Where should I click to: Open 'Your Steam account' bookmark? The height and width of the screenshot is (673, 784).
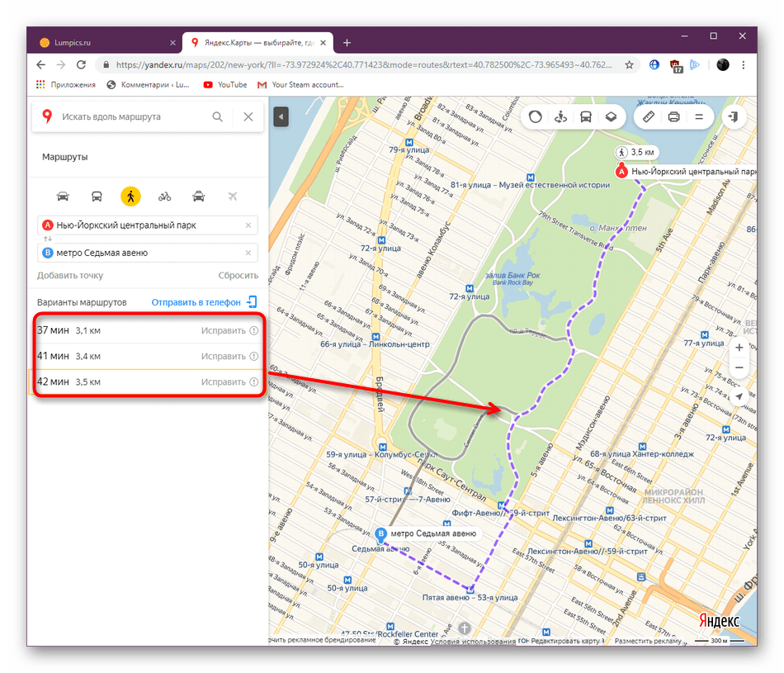(300, 84)
